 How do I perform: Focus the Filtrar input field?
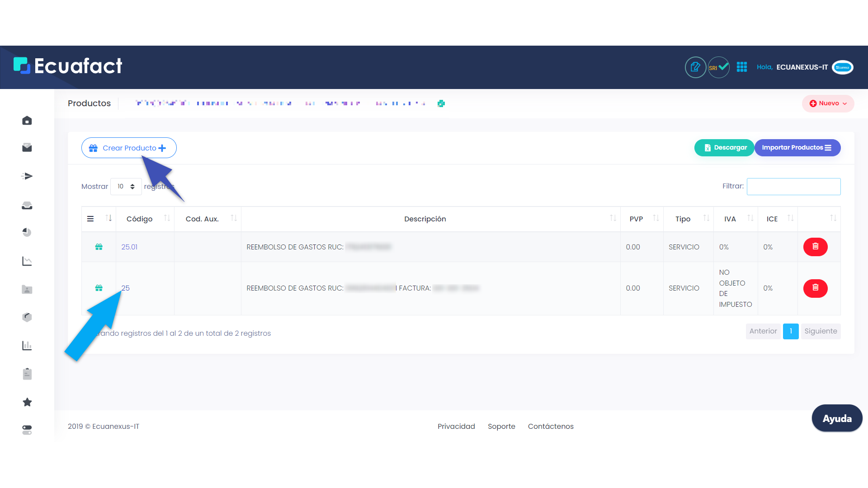coord(793,187)
